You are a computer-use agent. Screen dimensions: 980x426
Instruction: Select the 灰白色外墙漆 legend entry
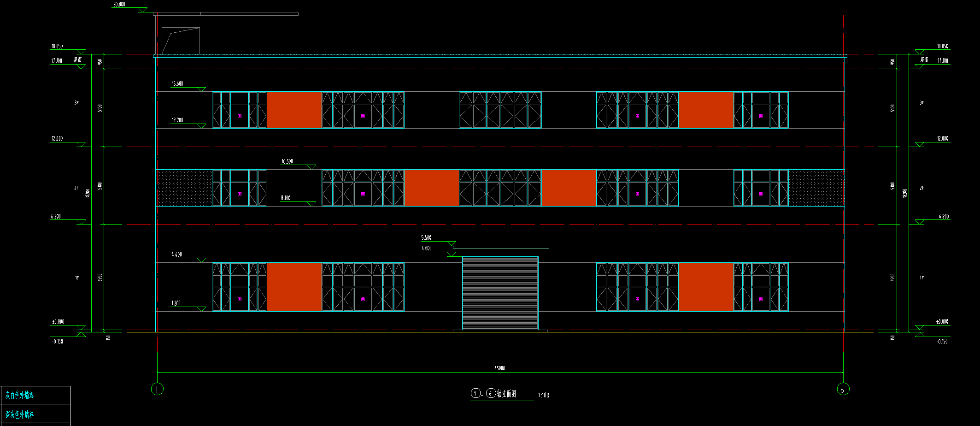20,395
